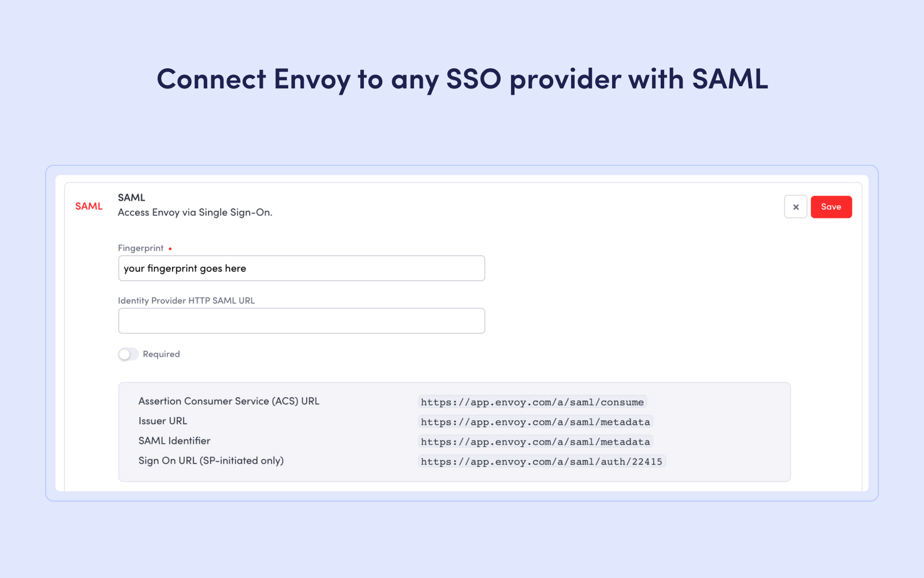Click the Save button
The height and width of the screenshot is (578, 924).
pos(831,206)
